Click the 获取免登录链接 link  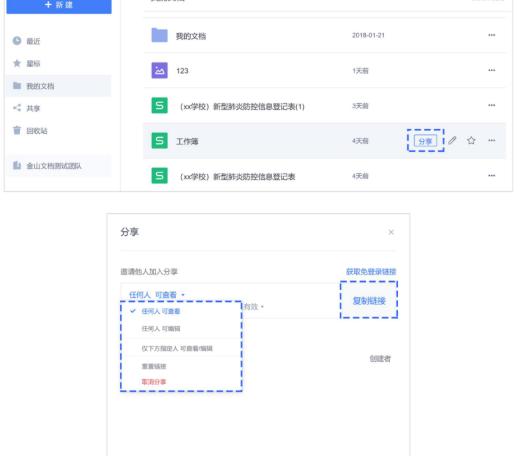(371, 272)
